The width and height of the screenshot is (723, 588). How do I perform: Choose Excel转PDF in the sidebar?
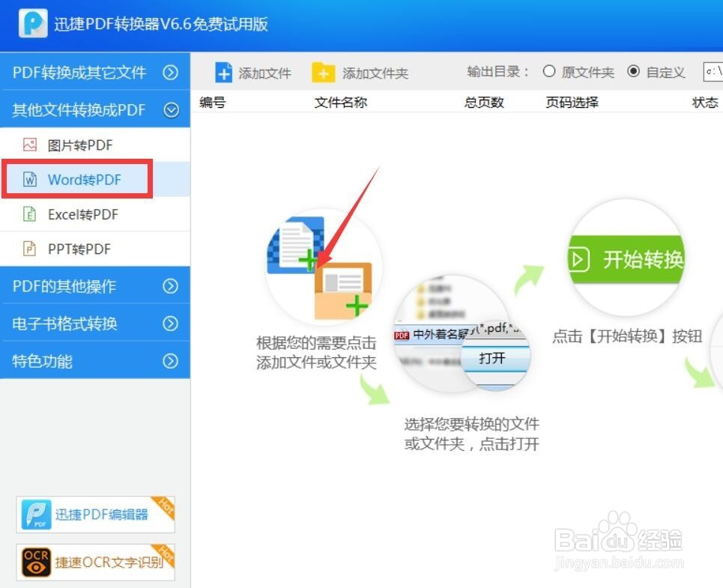[95, 213]
